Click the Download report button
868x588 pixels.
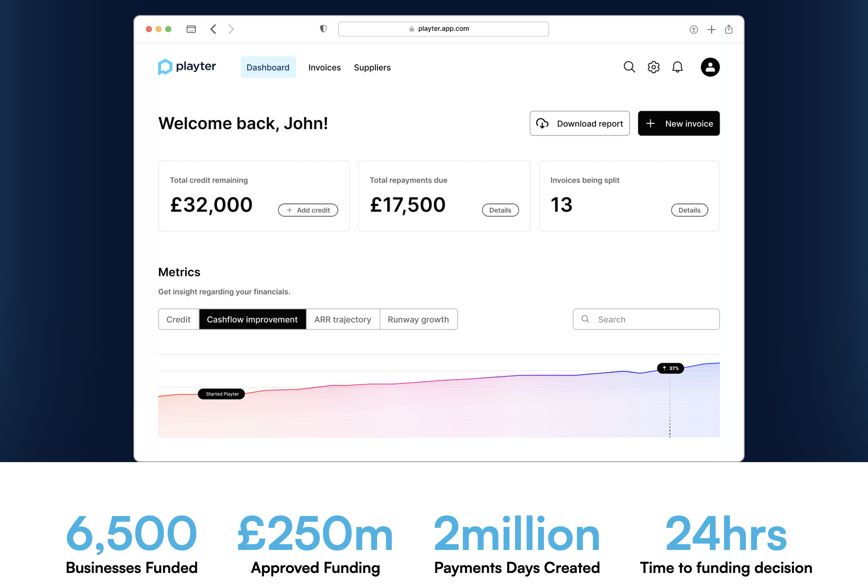coord(580,123)
